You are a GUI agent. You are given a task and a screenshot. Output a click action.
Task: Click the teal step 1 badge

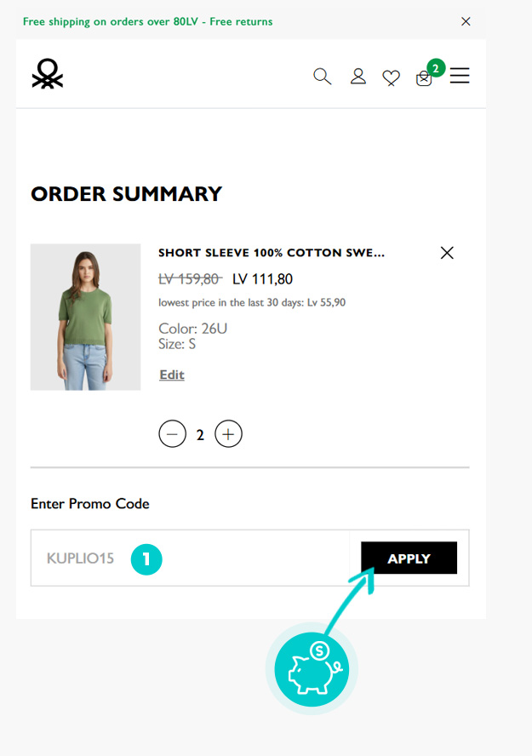point(146,559)
